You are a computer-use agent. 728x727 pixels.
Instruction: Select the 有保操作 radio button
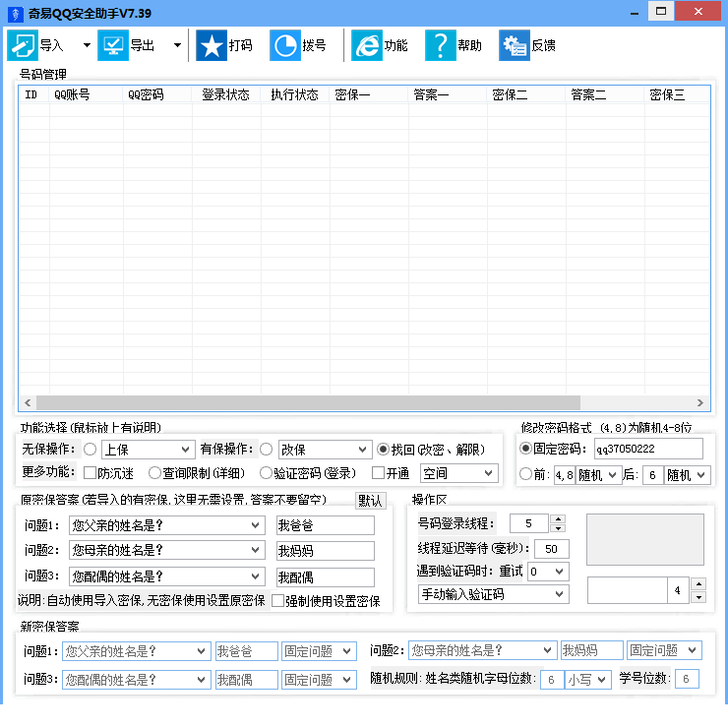266,449
